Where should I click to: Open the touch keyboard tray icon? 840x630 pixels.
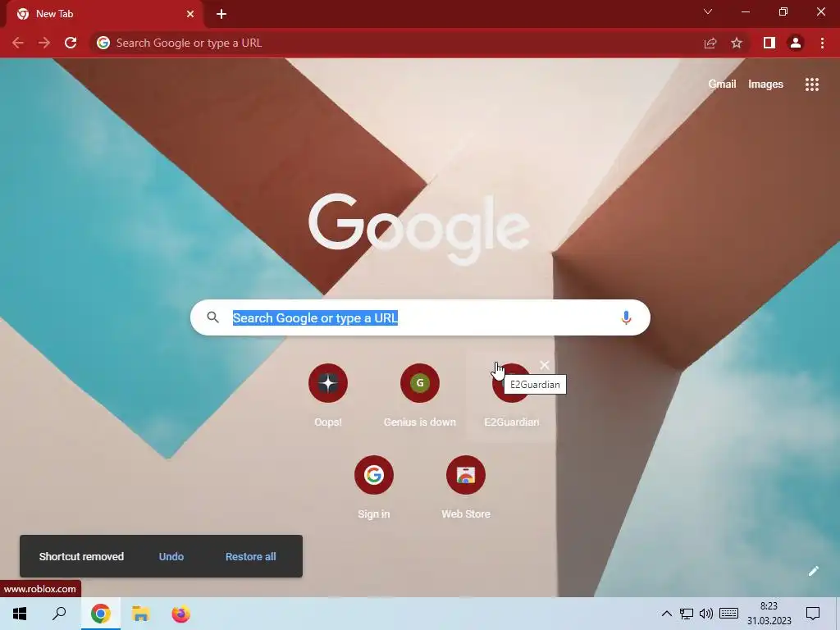pyautogui.click(x=728, y=614)
